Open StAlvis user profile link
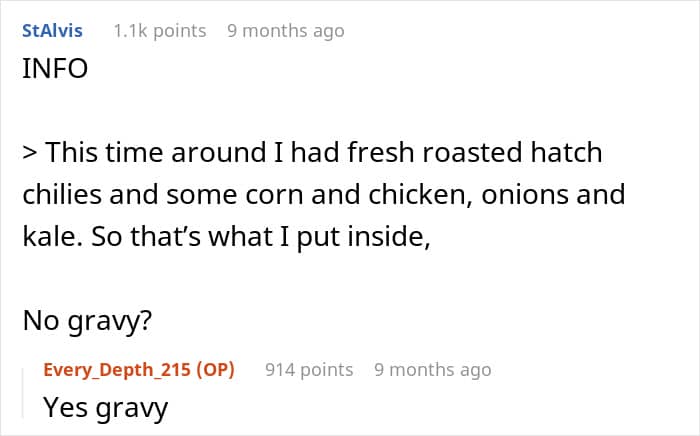Viewport: 700px width, 436px height. pos(52,31)
